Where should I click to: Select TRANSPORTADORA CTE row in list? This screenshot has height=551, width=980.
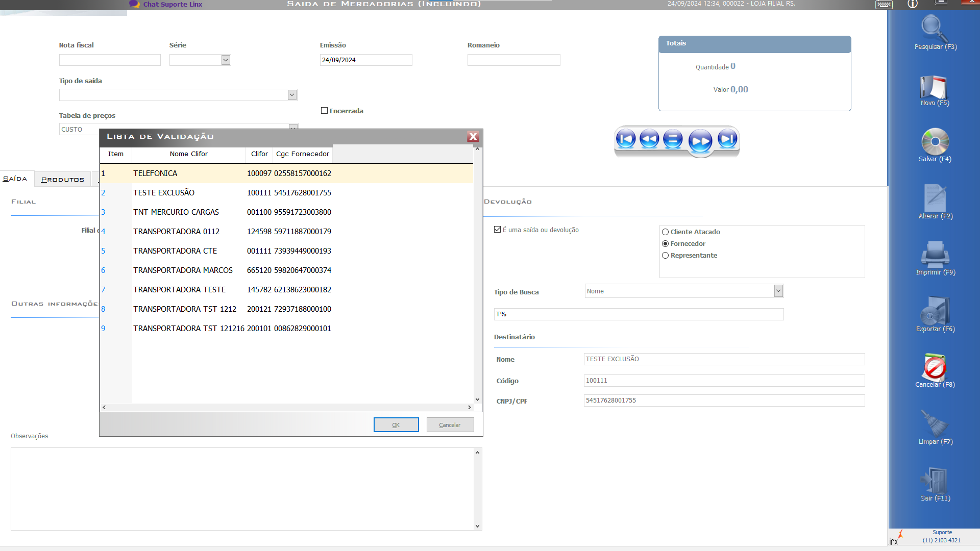[x=175, y=251]
